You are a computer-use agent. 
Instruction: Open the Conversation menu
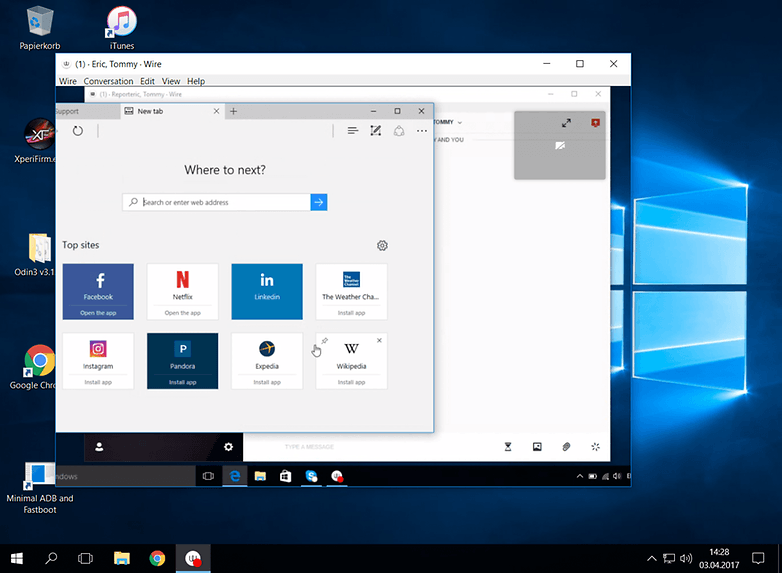pyautogui.click(x=108, y=81)
